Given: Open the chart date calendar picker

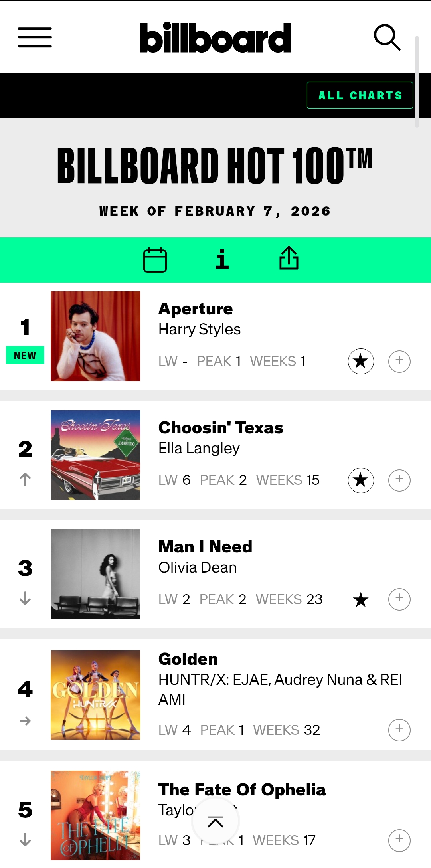Looking at the screenshot, I should point(155,260).
